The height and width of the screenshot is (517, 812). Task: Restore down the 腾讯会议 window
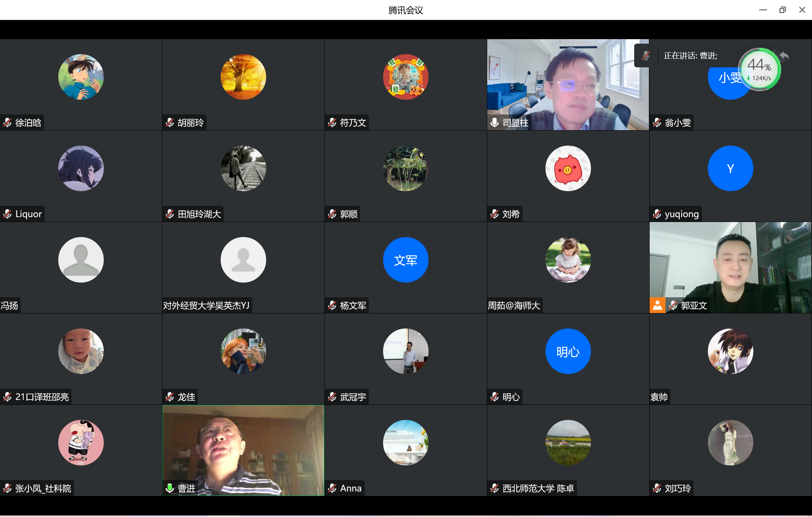coord(782,10)
